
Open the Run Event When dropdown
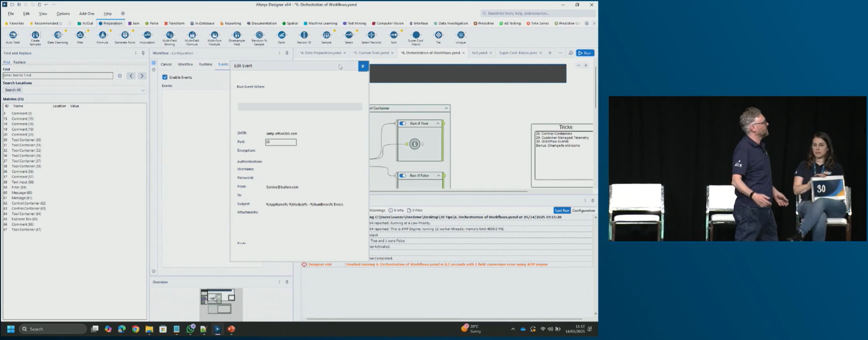[300, 107]
